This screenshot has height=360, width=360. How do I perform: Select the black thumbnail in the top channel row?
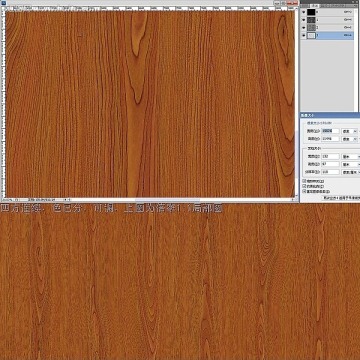pos(311,12)
